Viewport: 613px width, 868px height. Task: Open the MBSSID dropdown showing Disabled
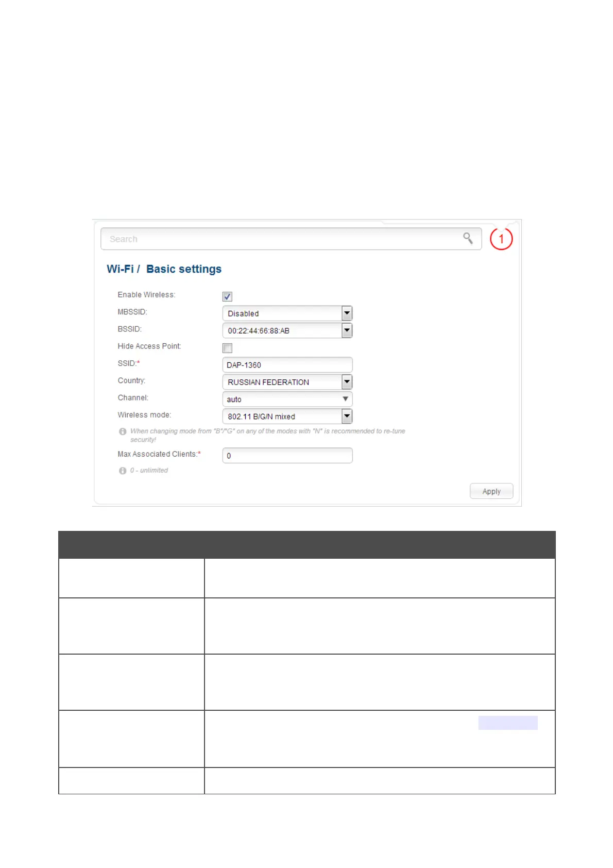pyautogui.click(x=287, y=313)
